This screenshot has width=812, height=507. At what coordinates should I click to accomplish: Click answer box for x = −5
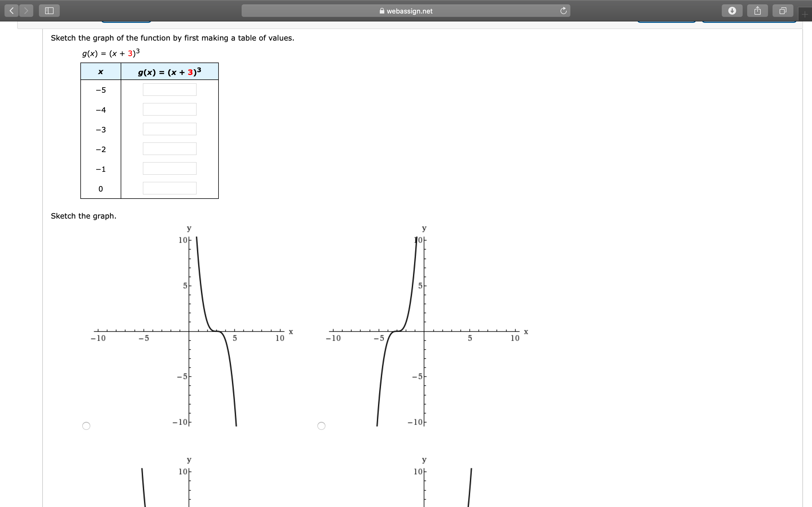pyautogui.click(x=169, y=90)
